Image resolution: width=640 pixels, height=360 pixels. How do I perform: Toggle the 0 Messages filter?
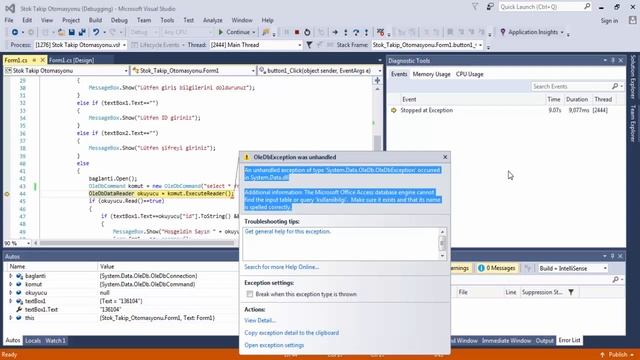coord(497,268)
